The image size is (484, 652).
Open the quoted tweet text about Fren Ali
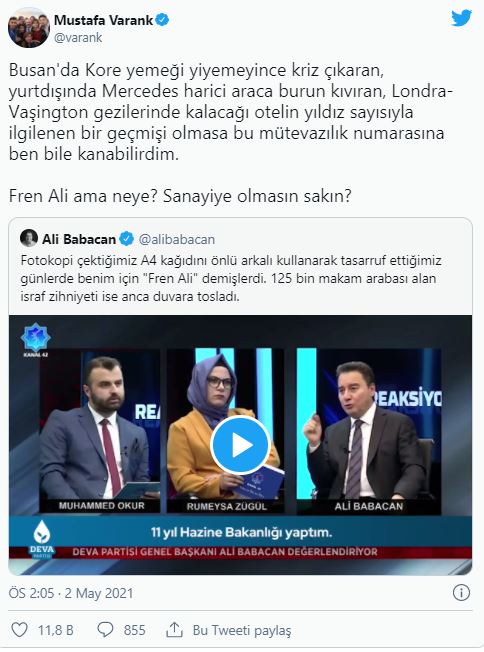point(231,279)
